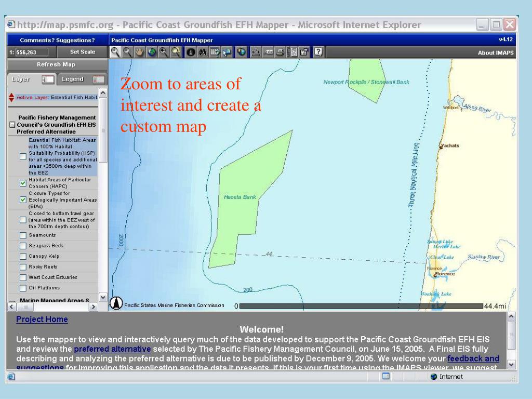Expand the Marine Managed Areas group

[12, 301]
